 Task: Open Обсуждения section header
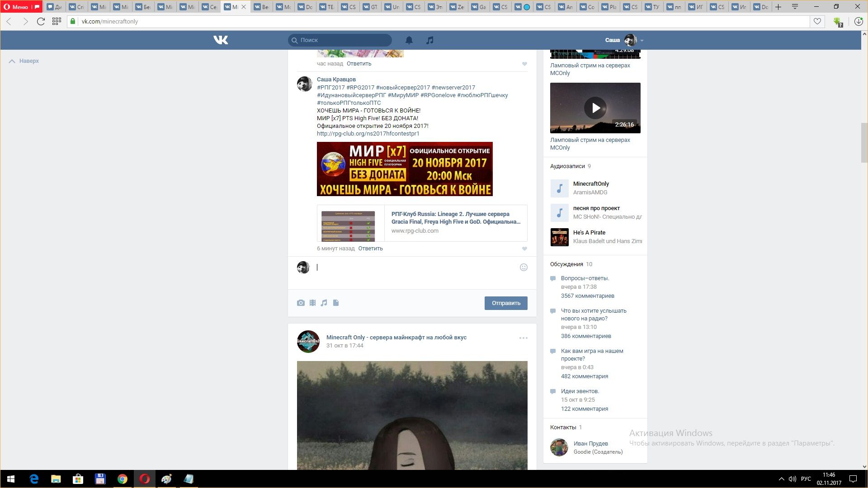click(x=566, y=264)
